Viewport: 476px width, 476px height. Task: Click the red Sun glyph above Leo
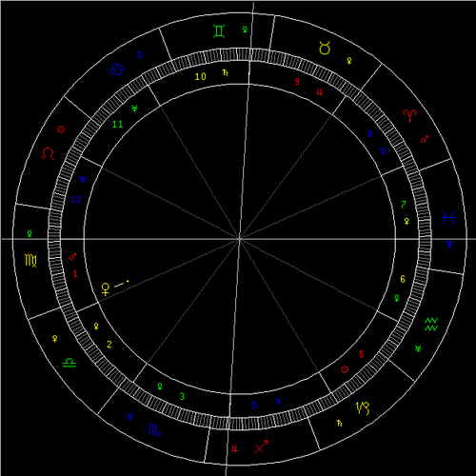click(x=61, y=129)
